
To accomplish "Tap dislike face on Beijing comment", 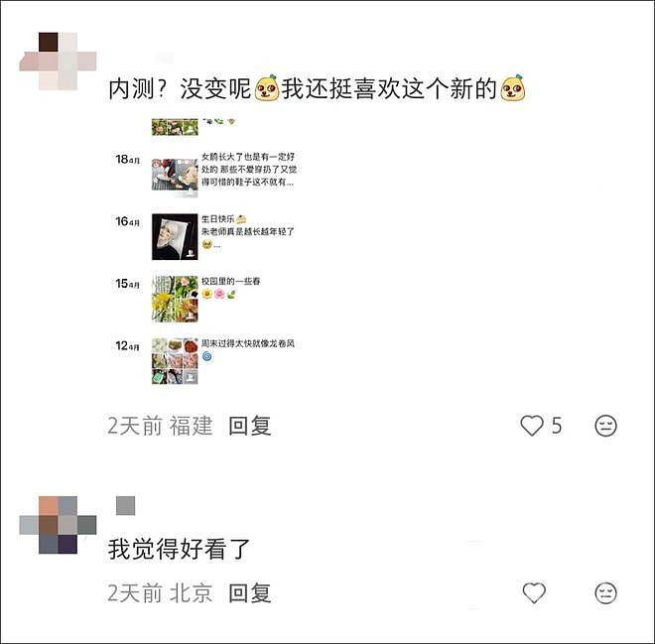I will pos(605,592).
